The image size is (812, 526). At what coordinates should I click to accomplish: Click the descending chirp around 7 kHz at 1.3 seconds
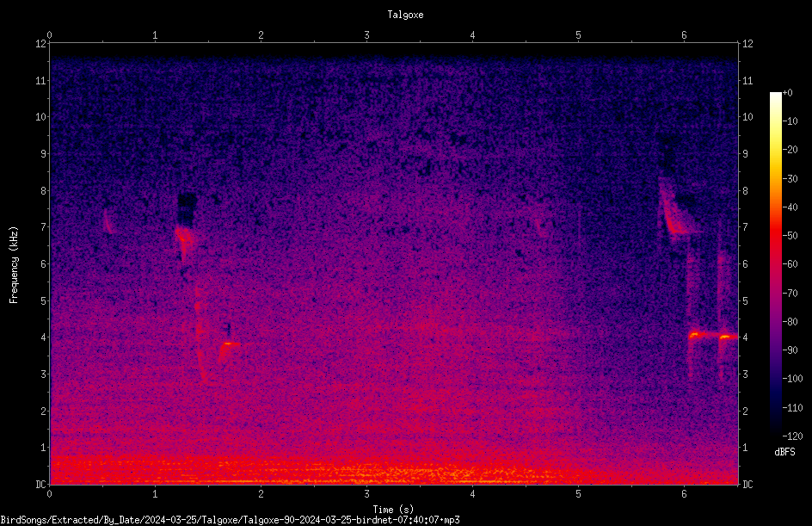coord(184,241)
